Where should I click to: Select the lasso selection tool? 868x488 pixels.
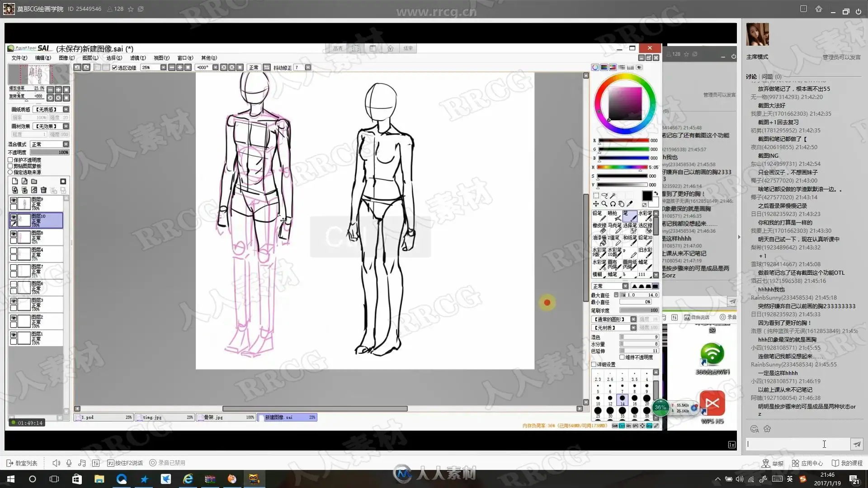604,196
